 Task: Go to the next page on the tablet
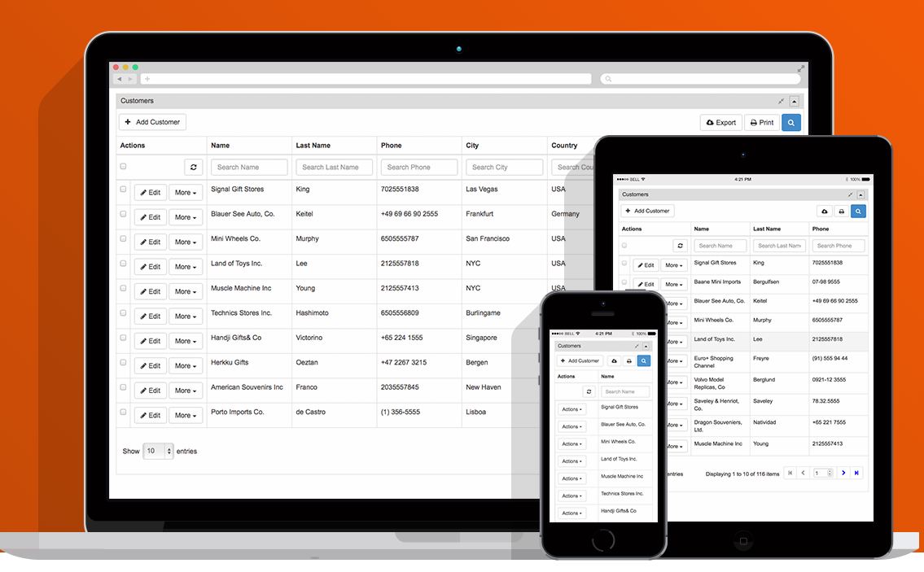tap(843, 473)
